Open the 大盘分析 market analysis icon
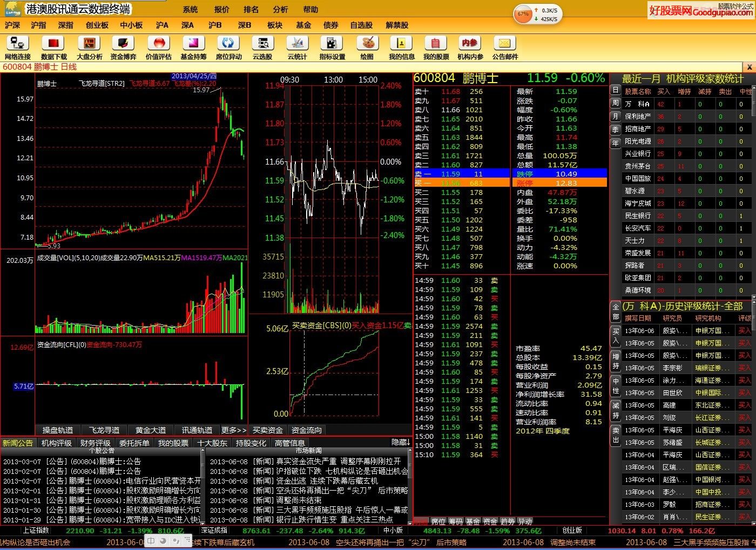Image resolution: width=756 pixels, height=550 pixels. [89, 47]
